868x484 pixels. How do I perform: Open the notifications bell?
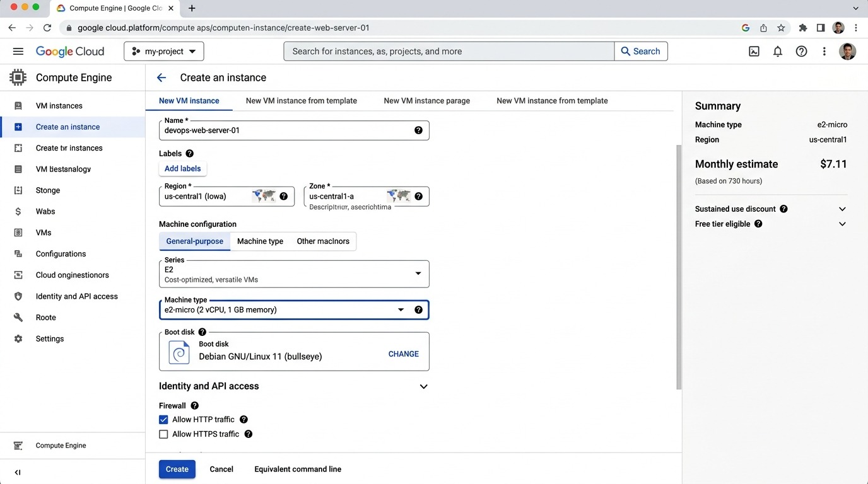778,52
